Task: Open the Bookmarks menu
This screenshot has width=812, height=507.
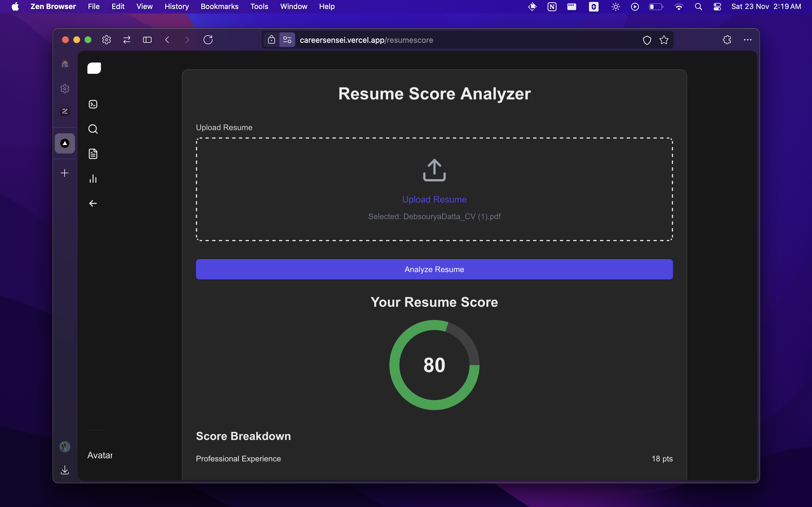Action: click(219, 7)
